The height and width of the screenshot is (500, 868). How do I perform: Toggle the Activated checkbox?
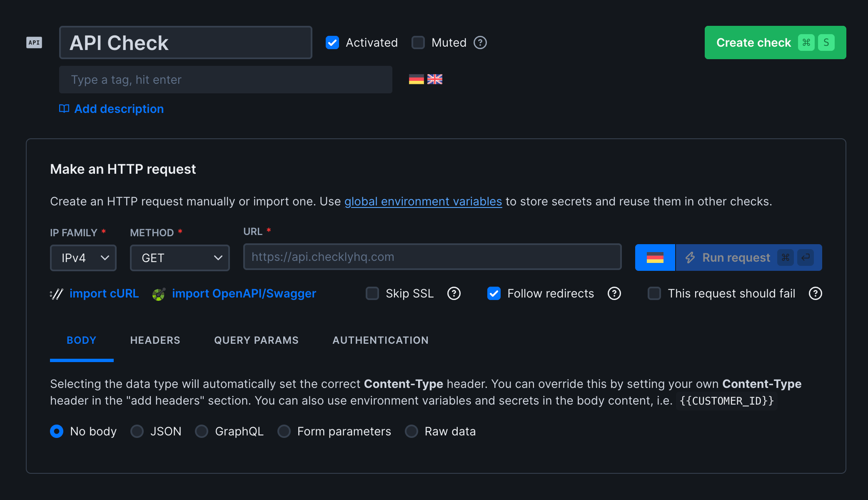[332, 42]
